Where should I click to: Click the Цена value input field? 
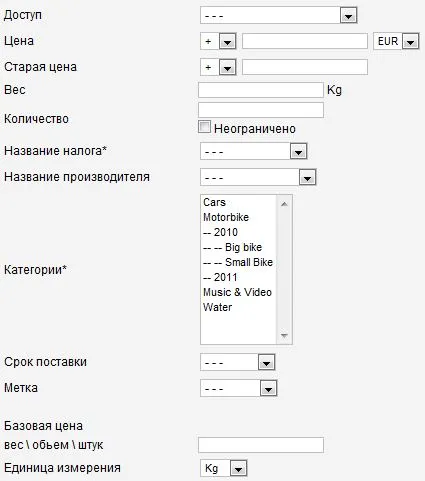pyautogui.click(x=305, y=41)
